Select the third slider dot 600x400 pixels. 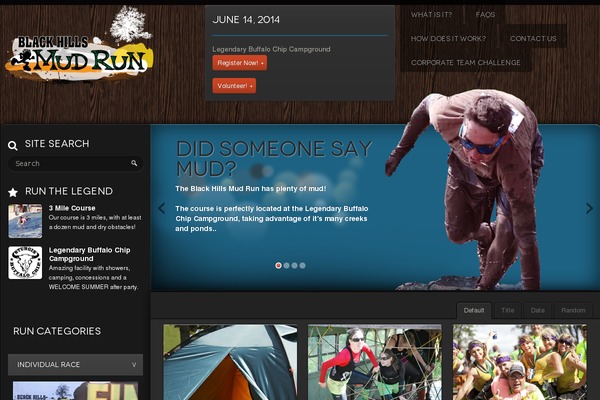[x=294, y=265]
